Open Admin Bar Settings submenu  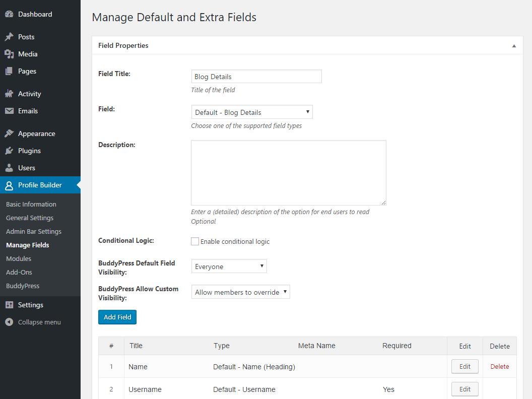point(34,231)
